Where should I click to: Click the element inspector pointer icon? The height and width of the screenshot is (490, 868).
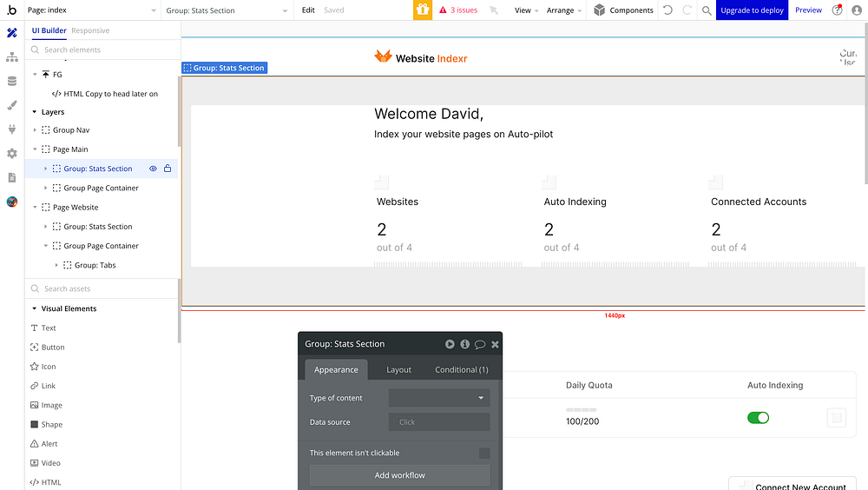pos(494,10)
